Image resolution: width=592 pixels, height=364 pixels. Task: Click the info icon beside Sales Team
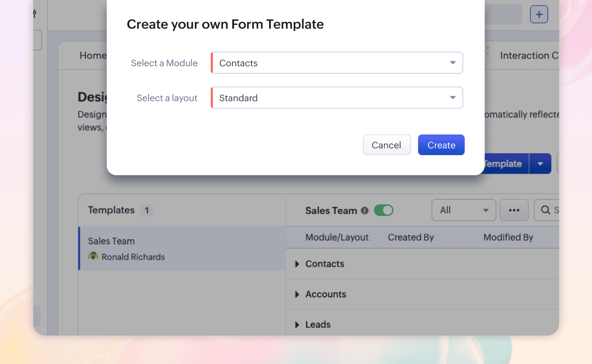365,211
